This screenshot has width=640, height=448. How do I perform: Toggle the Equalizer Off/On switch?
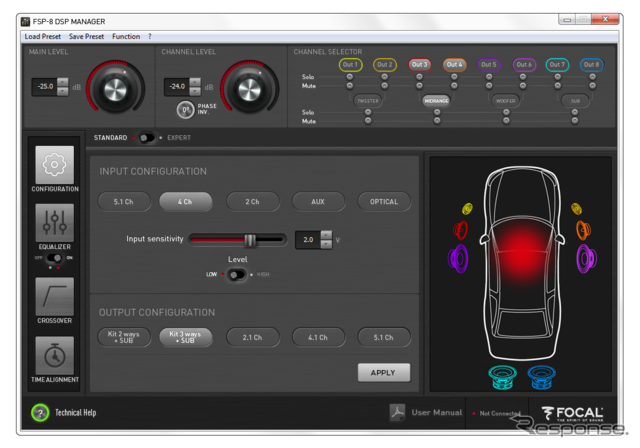coord(54,258)
